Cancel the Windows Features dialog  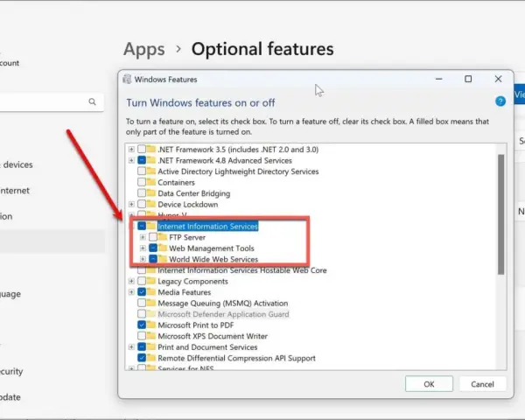coord(482,384)
